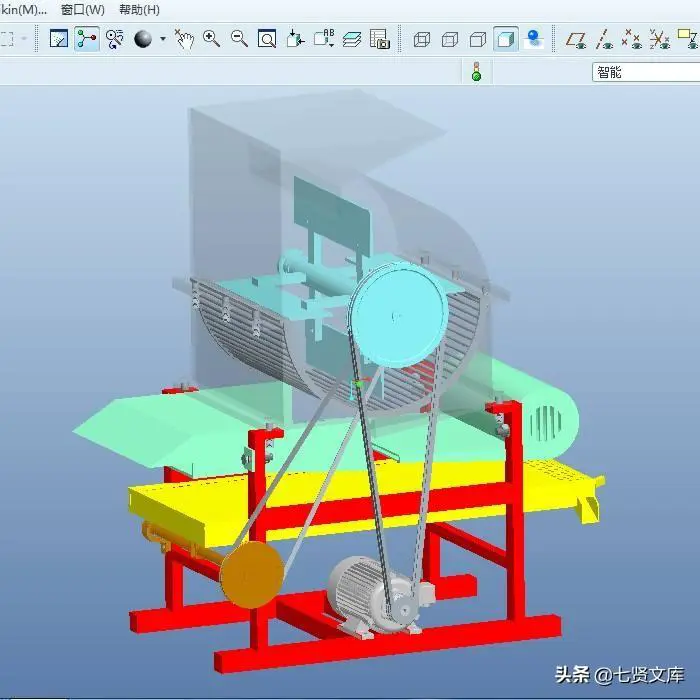Select the Zoom Out tool
Viewport: 700px width, 700px height.
[x=239, y=39]
